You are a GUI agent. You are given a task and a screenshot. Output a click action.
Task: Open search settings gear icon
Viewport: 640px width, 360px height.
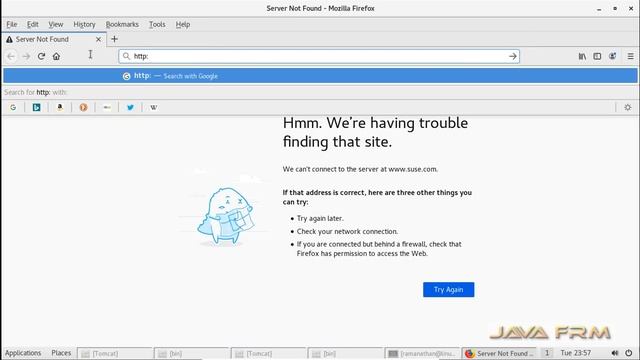pos(628,107)
